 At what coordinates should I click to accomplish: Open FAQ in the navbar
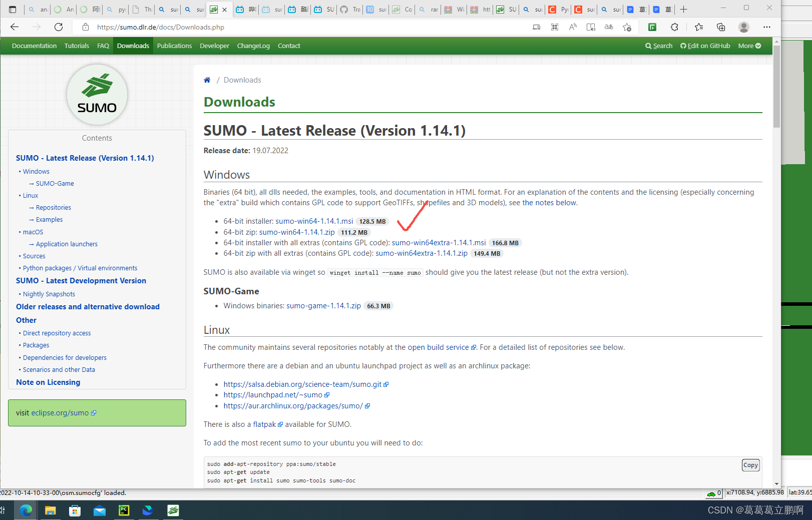pos(103,46)
